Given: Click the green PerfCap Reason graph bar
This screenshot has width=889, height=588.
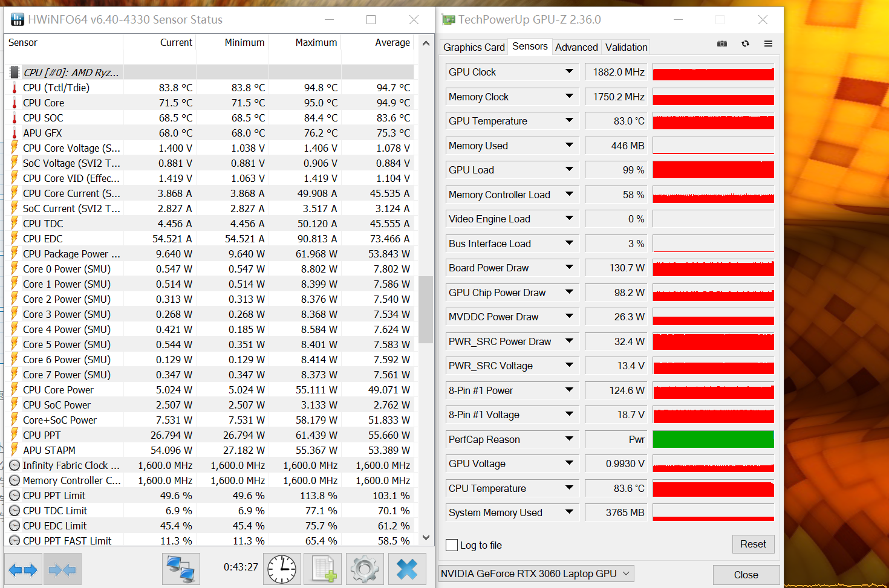Looking at the screenshot, I should 714,439.
